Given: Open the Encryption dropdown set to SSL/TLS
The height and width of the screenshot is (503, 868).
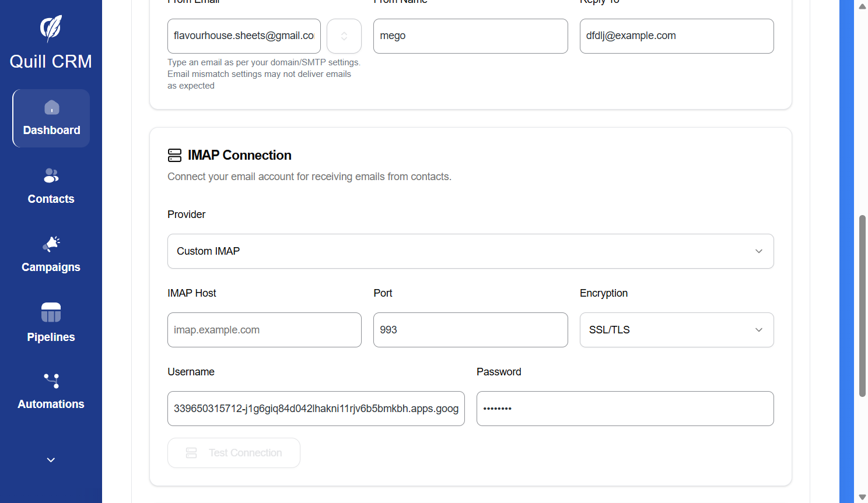Looking at the screenshot, I should (676, 330).
